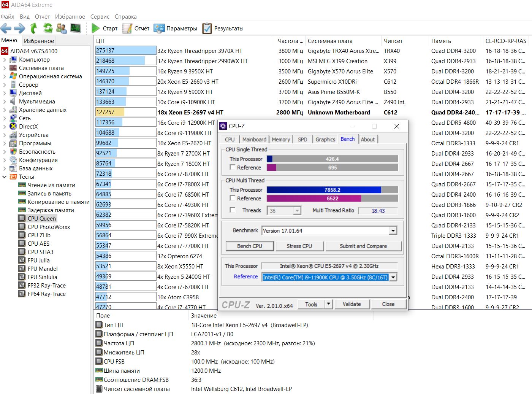Click the green Up arrow toolbar icon

click(34, 28)
